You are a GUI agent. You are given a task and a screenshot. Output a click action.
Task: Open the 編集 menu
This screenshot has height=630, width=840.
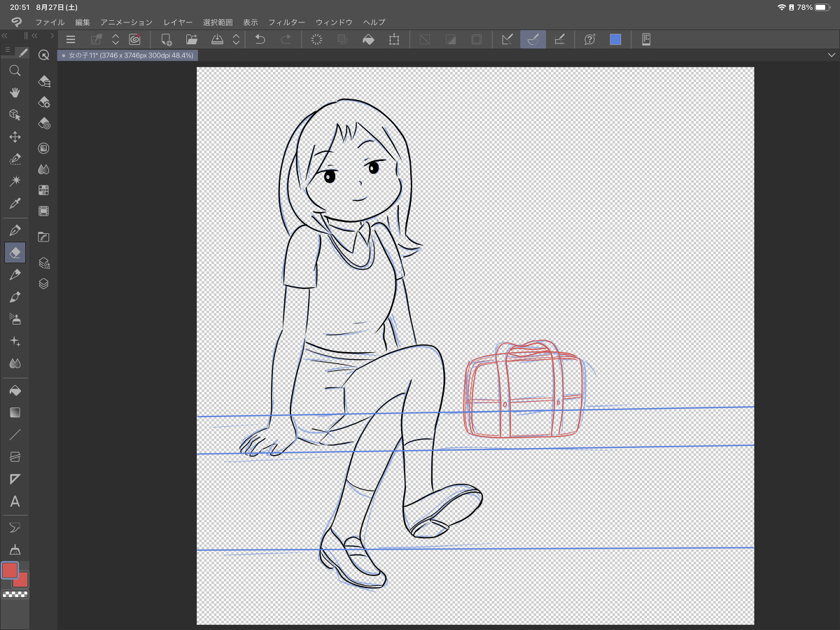click(x=83, y=22)
